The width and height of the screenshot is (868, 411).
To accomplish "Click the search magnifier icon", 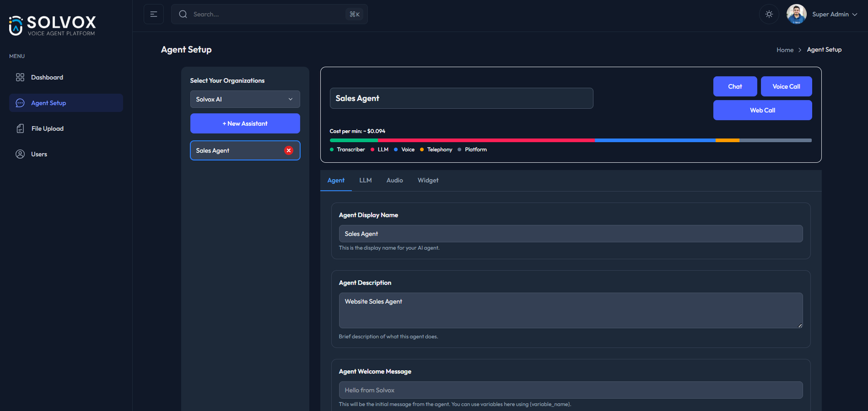I will (183, 14).
